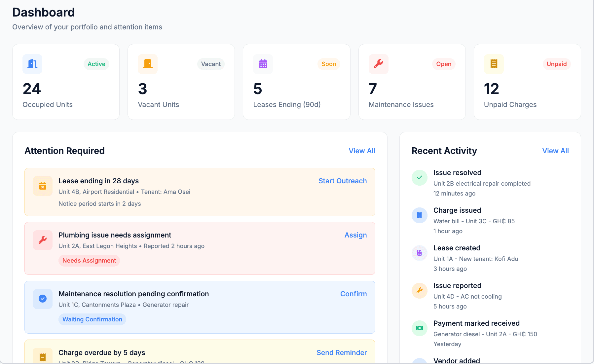Screen dimensions: 594x364
Task: Click Start Outreach for Unit 4B lease
Action: pyautogui.click(x=342, y=181)
